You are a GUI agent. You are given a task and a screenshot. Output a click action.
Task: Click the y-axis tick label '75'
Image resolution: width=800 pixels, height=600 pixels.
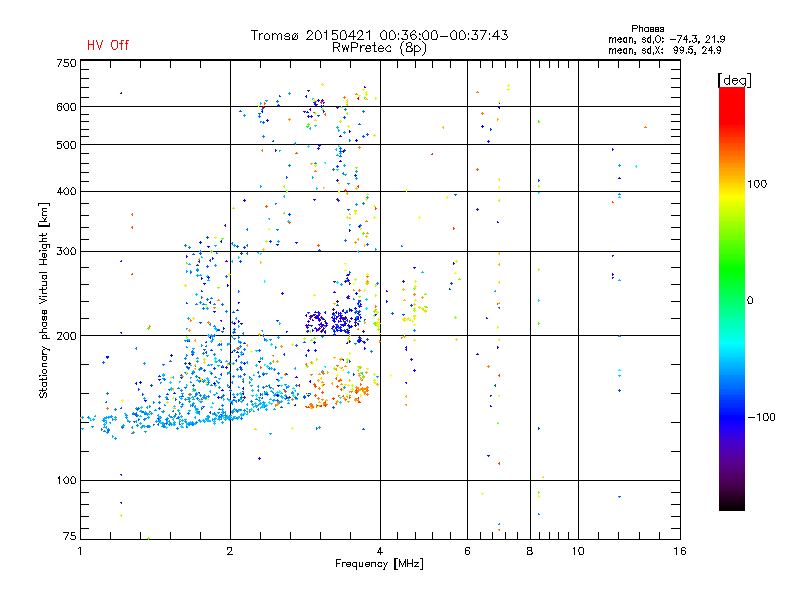[69, 536]
